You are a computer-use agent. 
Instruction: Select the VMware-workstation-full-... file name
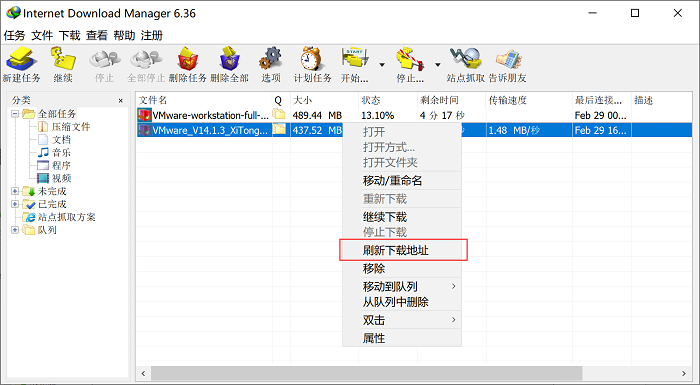211,115
